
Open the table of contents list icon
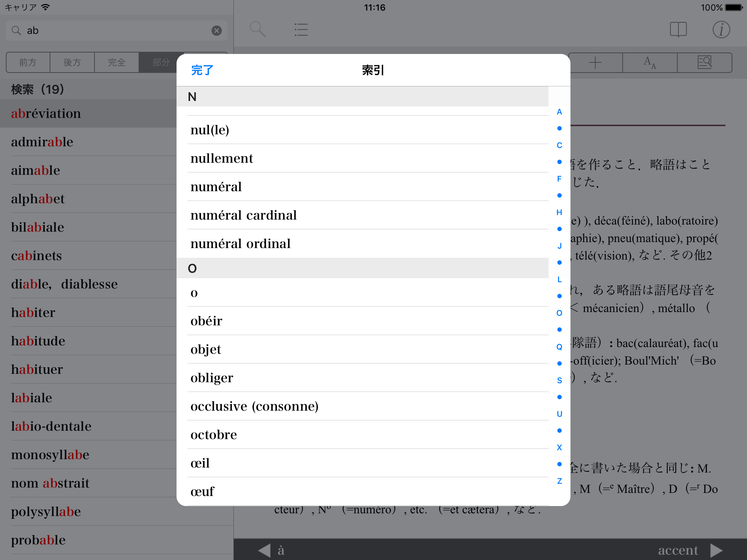click(301, 30)
